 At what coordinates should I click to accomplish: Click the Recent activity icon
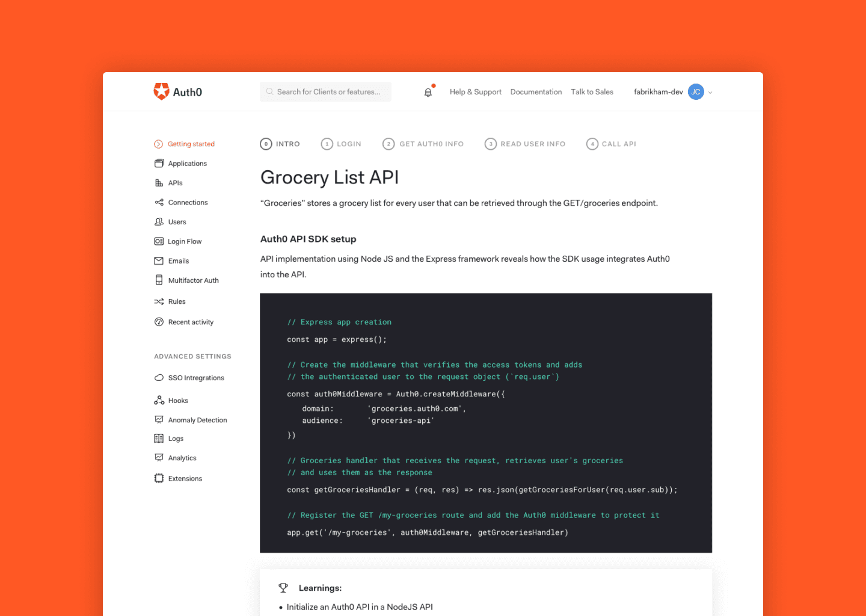pos(159,322)
